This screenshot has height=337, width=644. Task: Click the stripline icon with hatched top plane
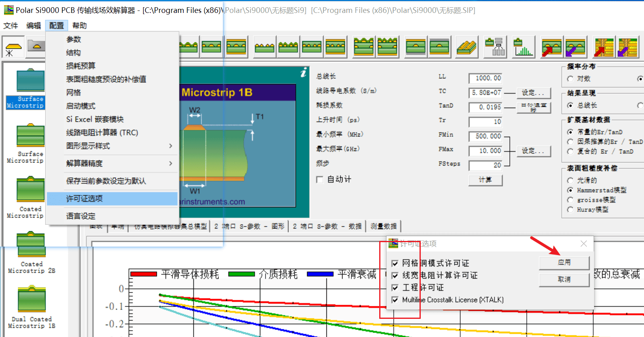point(439,47)
